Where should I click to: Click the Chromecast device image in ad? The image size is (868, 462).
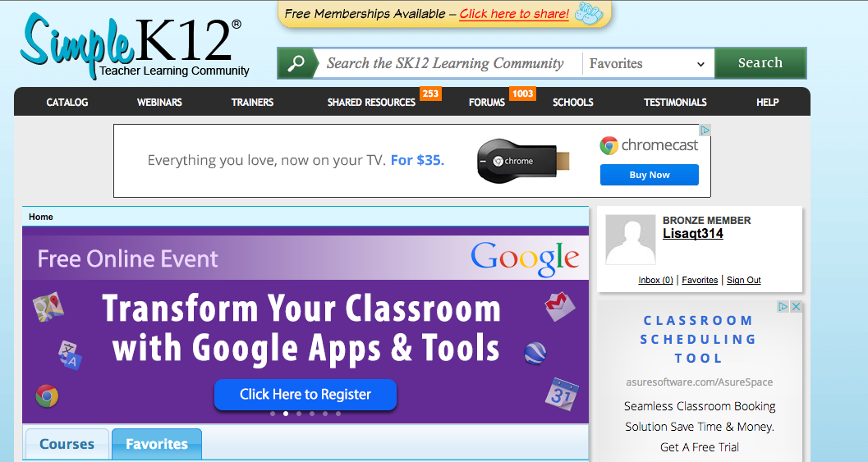pos(523,161)
